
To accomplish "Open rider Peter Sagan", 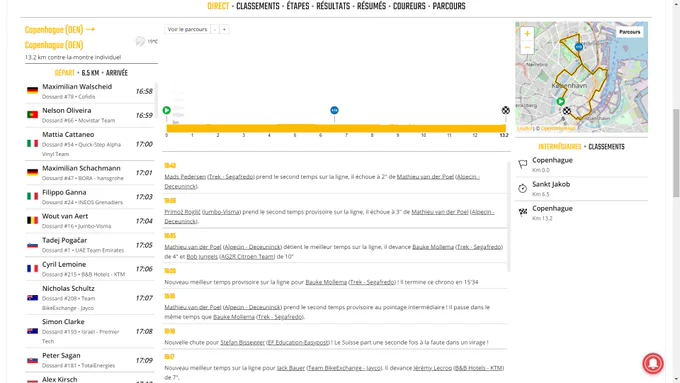I will tap(61, 355).
